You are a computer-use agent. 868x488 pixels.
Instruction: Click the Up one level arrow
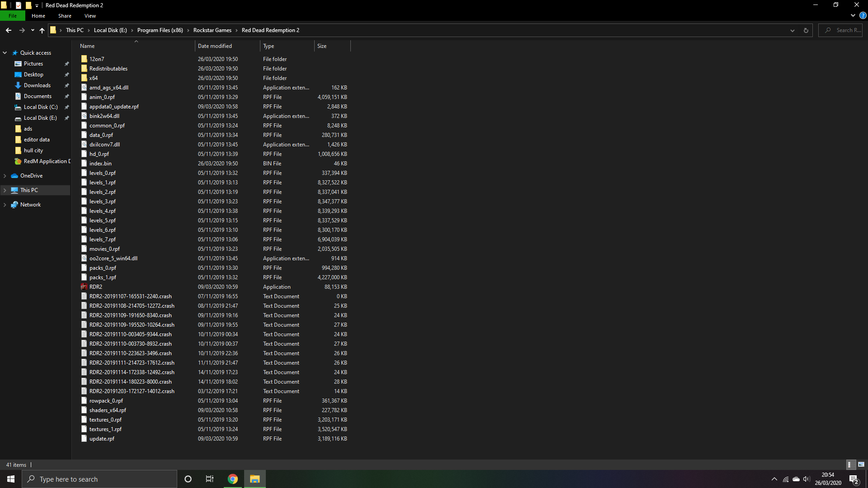(x=42, y=30)
